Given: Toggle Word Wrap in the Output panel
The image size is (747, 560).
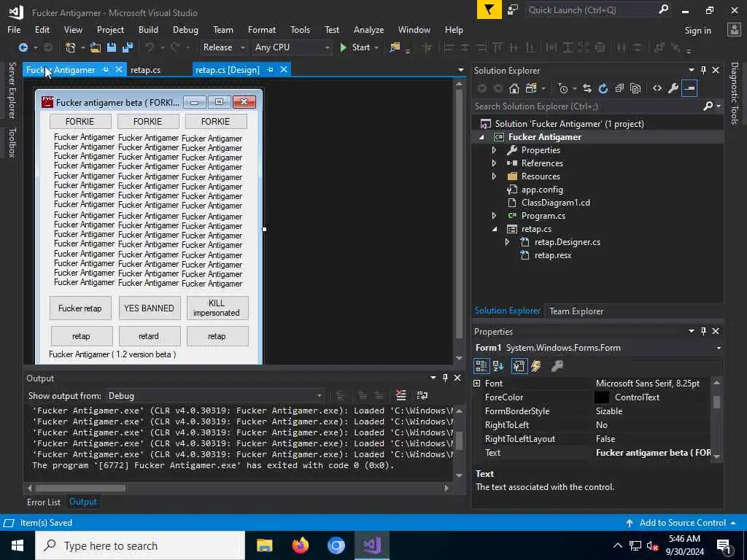Looking at the screenshot, I should [x=422, y=395].
